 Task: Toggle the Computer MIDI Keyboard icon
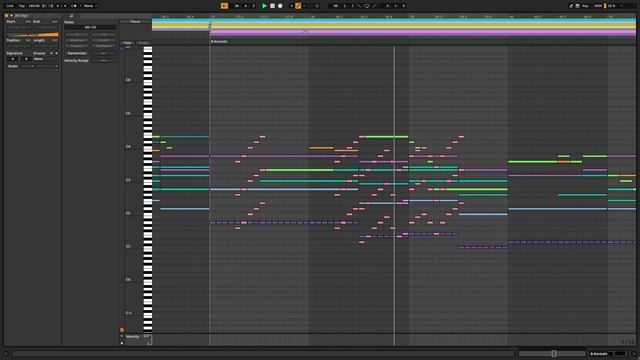point(577,6)
